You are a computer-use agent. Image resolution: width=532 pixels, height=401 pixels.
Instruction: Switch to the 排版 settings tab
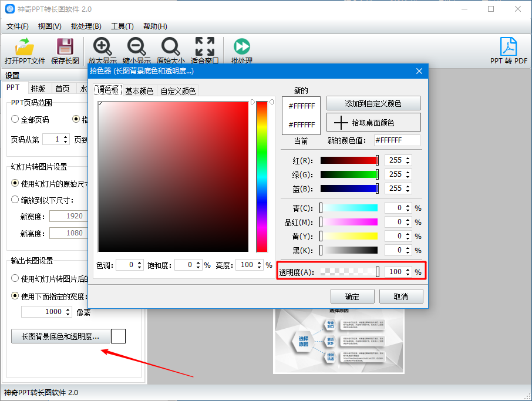pos(38,89)
